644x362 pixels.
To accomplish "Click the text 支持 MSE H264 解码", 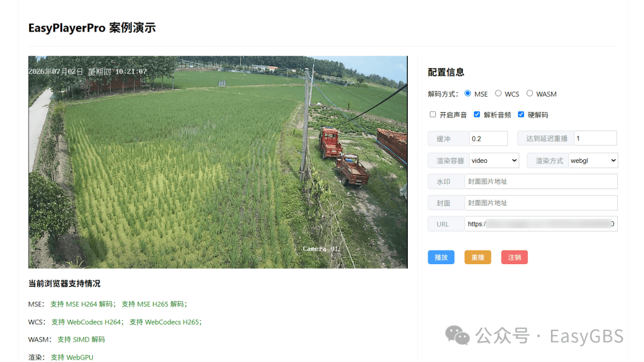I will pyautogui.click(x=81, y=304).
